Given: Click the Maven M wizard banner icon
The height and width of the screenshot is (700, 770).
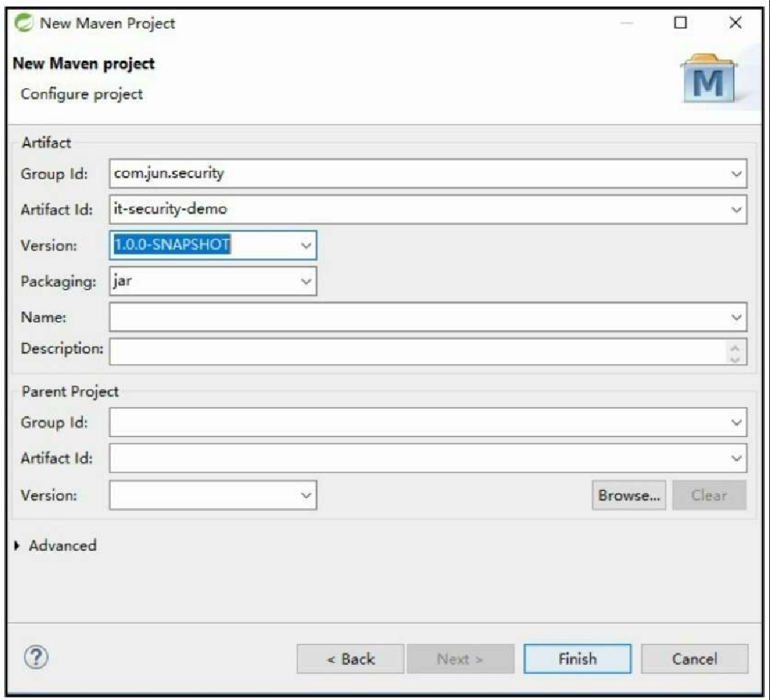Looking at the screenshot, I should coord(708,79).
